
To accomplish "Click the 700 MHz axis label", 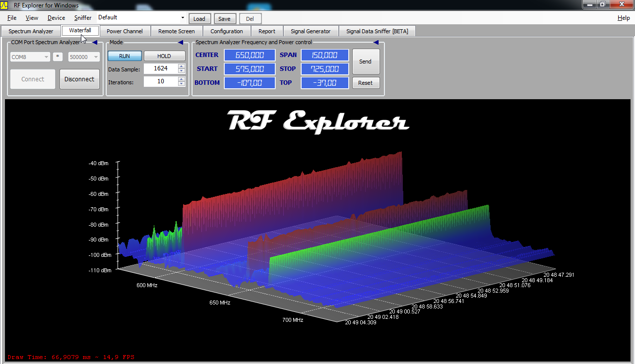I will pyautogui.click(x=293, y=320).
